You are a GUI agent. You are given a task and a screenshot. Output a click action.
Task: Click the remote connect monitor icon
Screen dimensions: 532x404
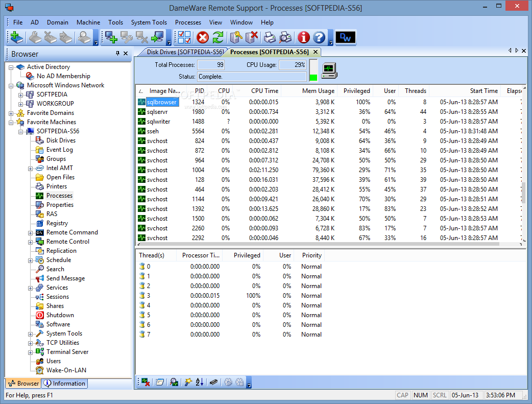pyautogui.click(x=157, y=37)
